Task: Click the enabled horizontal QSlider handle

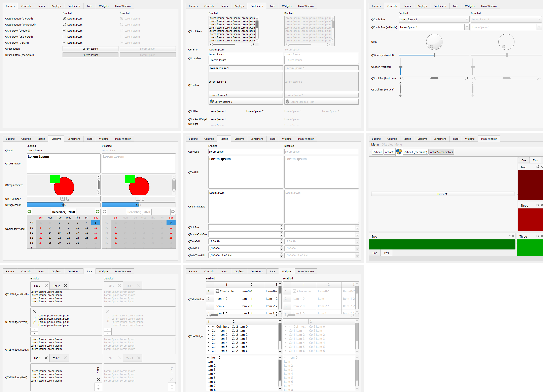Action: 434,55
